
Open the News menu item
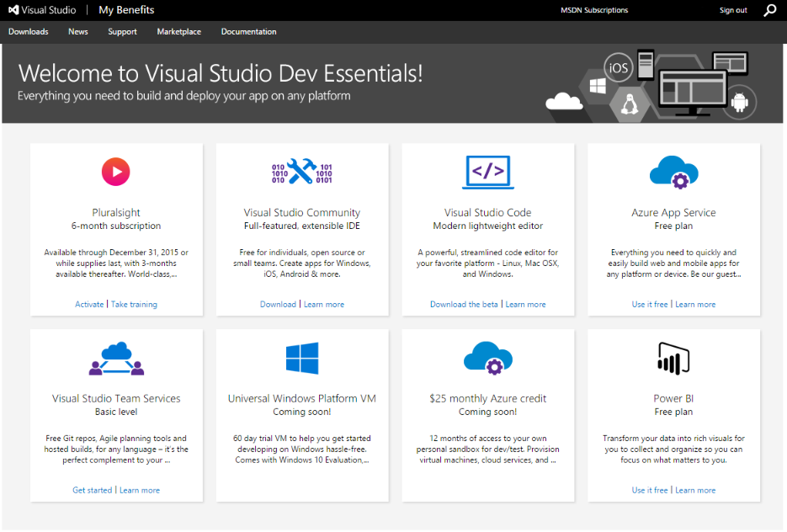[x=77, y=32]
